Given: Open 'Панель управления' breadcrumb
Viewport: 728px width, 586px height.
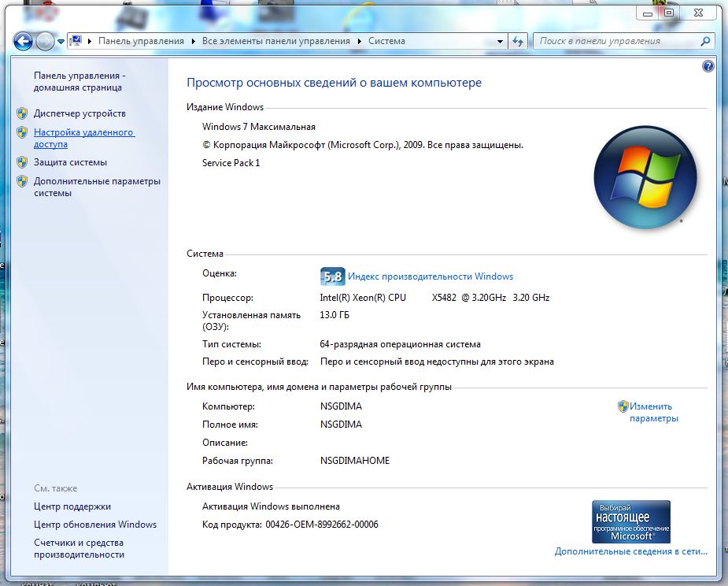Looking at the screenshot, I should tap(141, 41).
